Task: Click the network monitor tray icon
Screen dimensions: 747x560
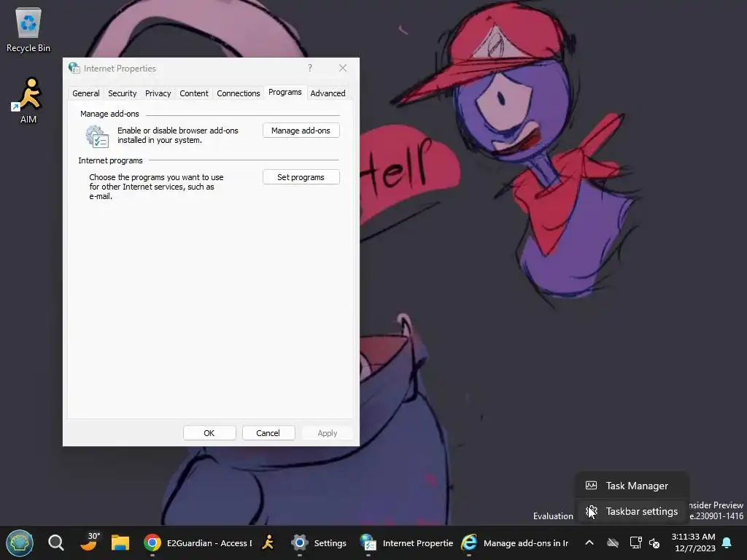Action: coord(635,542)
